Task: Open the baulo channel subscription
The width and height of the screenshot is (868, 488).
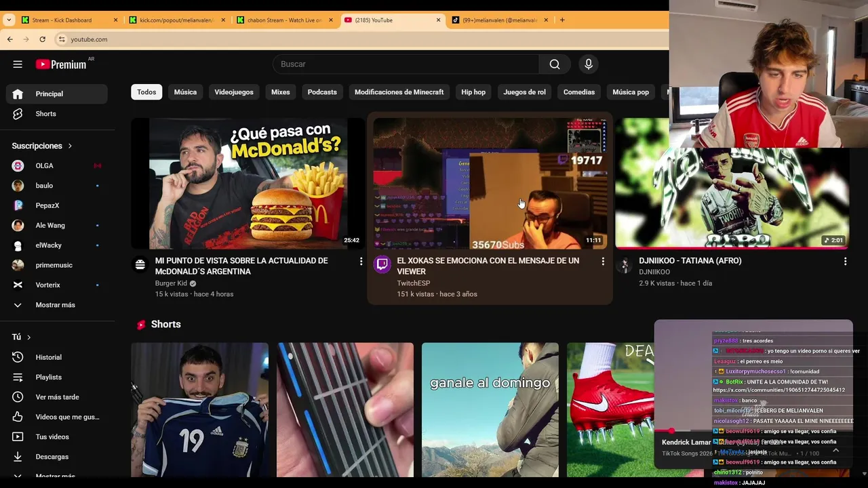Action: 57,186
